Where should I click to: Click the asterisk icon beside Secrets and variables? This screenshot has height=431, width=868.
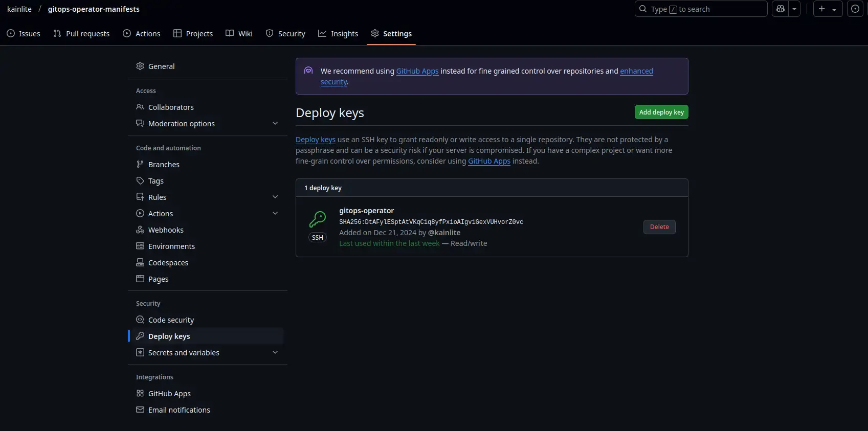click(140, 352)
